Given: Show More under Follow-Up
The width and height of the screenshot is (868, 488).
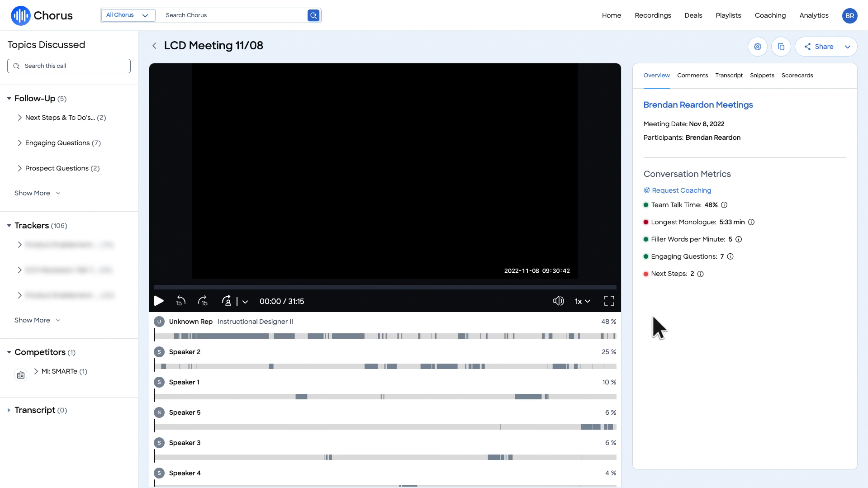Looking at the screenshot, I should [38, 193].
